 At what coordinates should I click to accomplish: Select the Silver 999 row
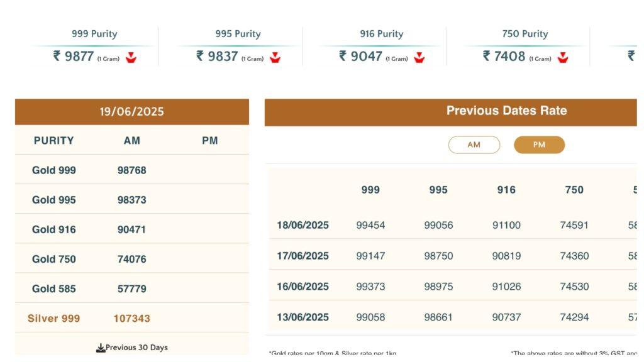click(x=53, y=318)
